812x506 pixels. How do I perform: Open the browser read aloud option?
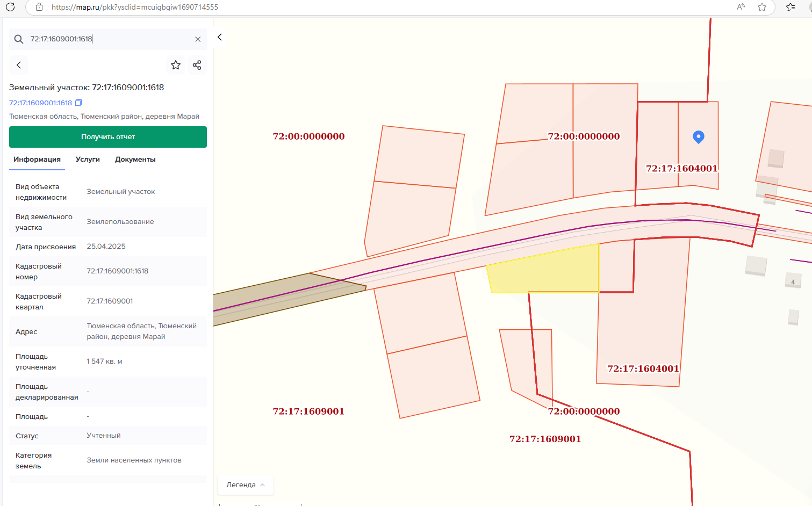coord(741,7)
